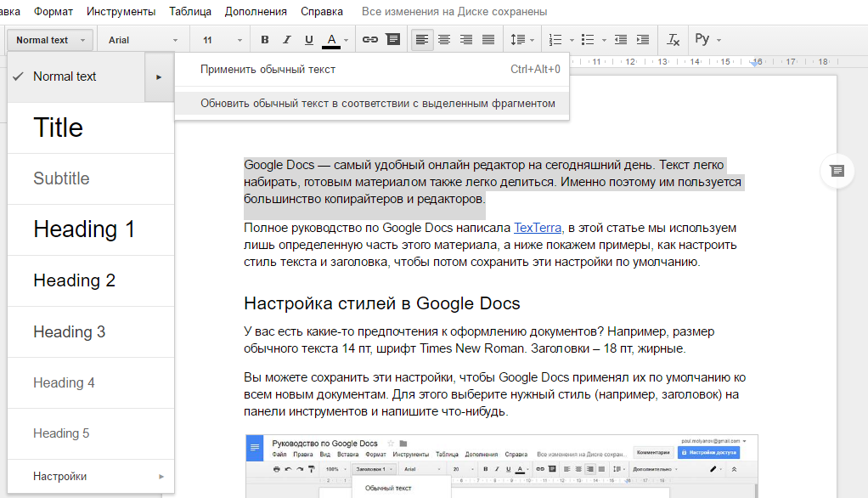Click the underline icon
Viewport: 868px width, 498px height.
coord(309,40)
